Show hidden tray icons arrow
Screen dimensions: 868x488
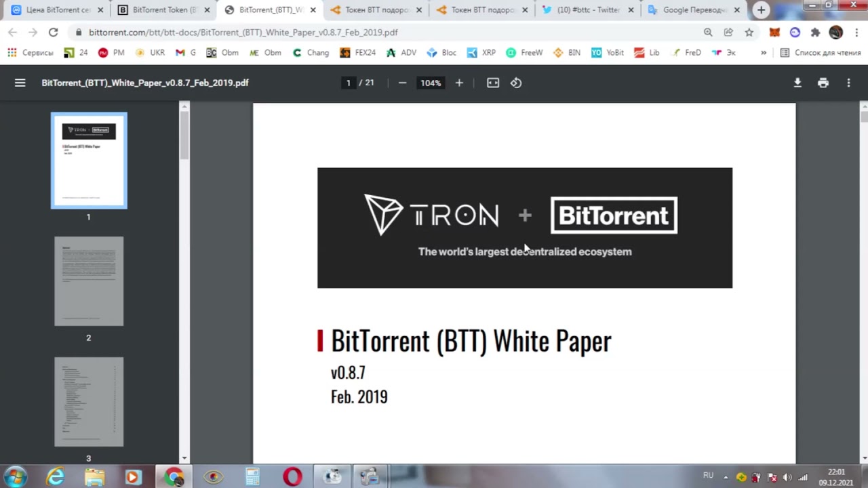click(726, 477)
